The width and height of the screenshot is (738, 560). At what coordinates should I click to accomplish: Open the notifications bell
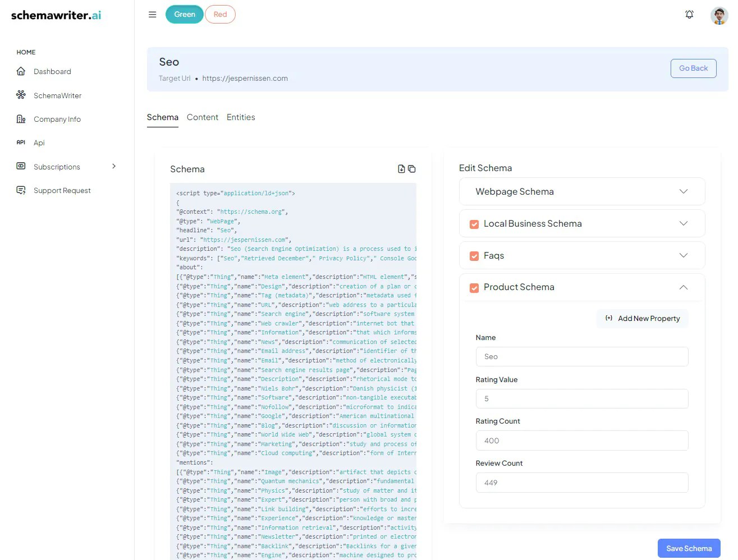click(x=689, y=15)
